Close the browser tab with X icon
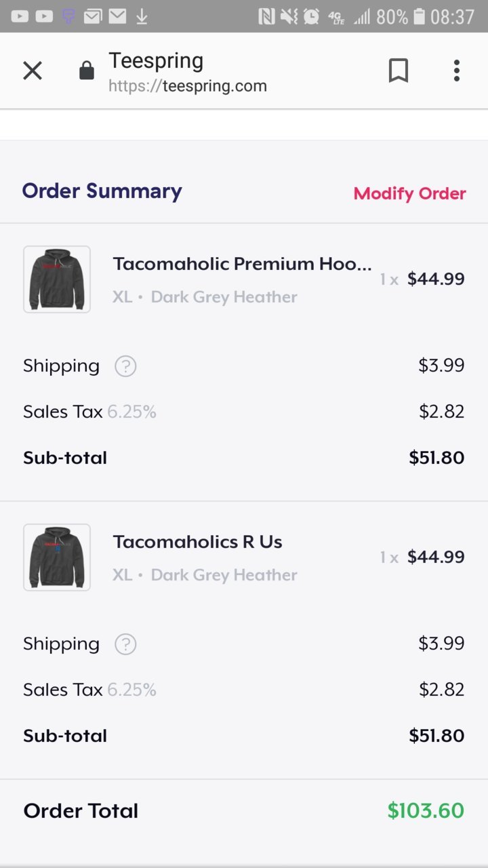 33,71
